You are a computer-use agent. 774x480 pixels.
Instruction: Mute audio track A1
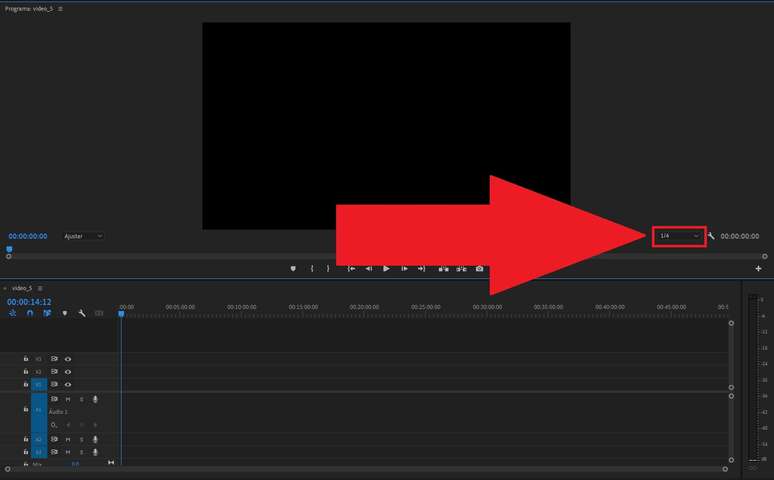click(68, 399)
